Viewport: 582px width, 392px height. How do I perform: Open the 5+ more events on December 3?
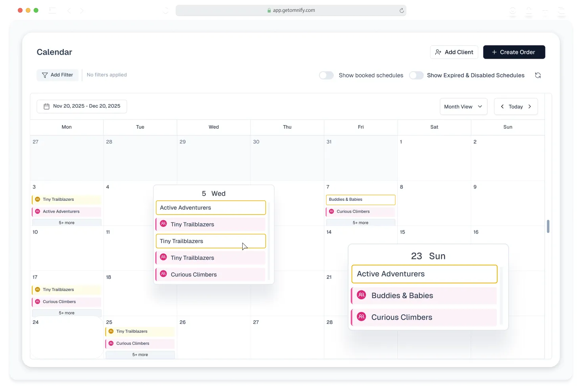pyautogui.click(x=66, y=223)
